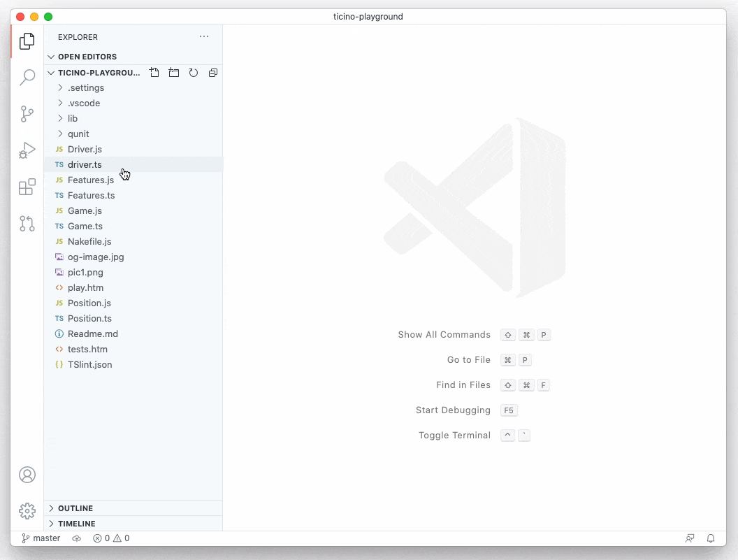The height and width of the screenshot is (560, 738).
Task: Select the og-image.jpg thumbnail entry
Action: coord(95,257)
